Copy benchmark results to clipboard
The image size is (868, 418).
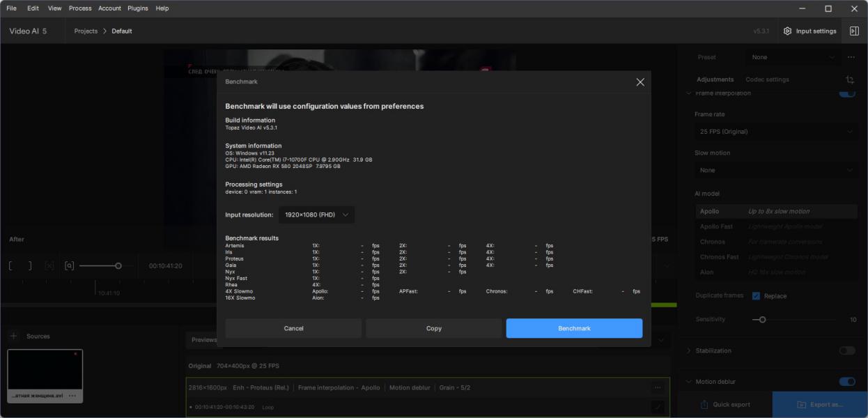(x=434, y=328)
